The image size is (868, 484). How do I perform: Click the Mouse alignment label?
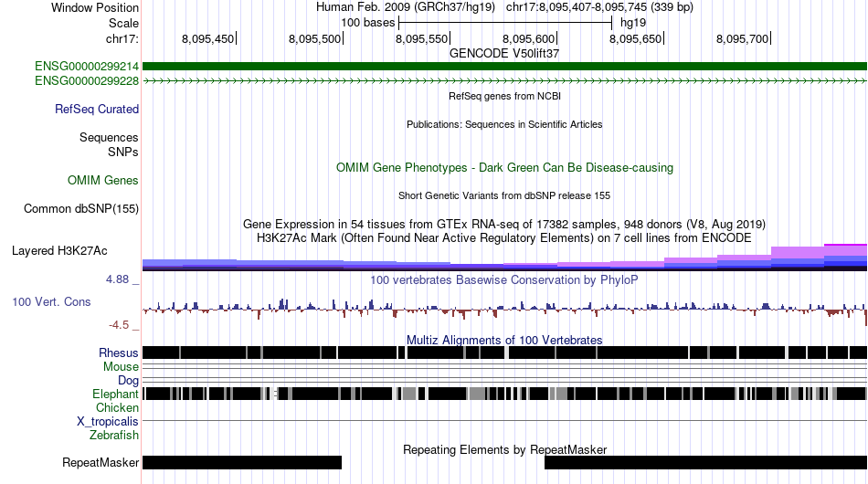click(121, 367)
